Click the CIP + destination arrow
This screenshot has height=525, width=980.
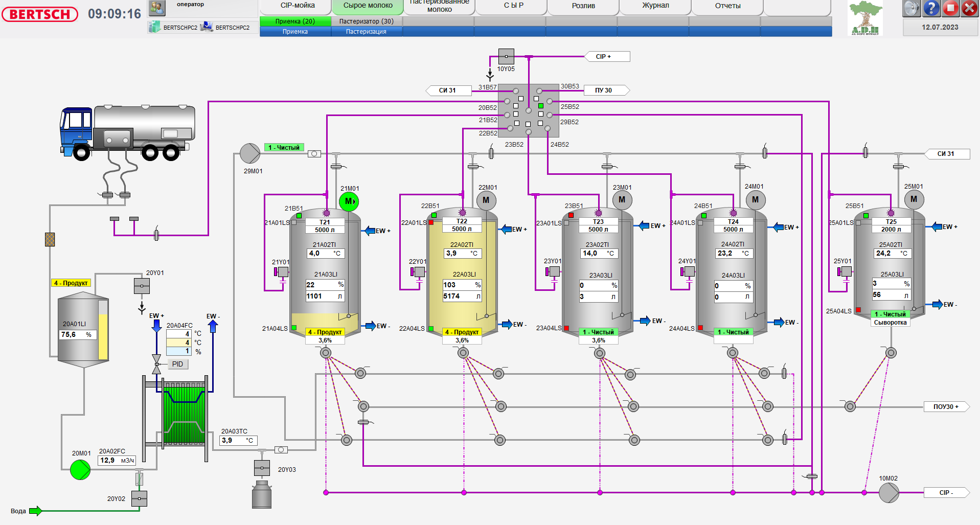coord(607,56)
